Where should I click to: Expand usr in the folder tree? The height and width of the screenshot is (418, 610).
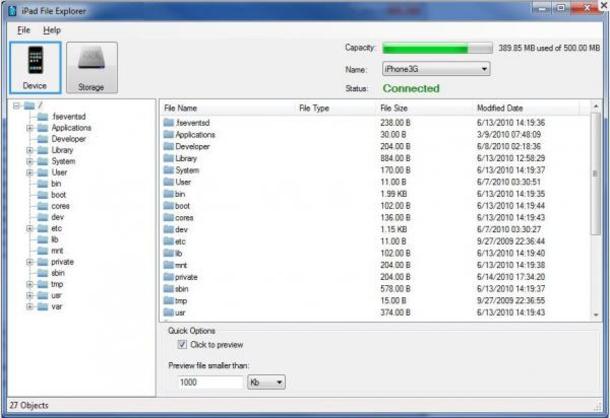point(30,295)
